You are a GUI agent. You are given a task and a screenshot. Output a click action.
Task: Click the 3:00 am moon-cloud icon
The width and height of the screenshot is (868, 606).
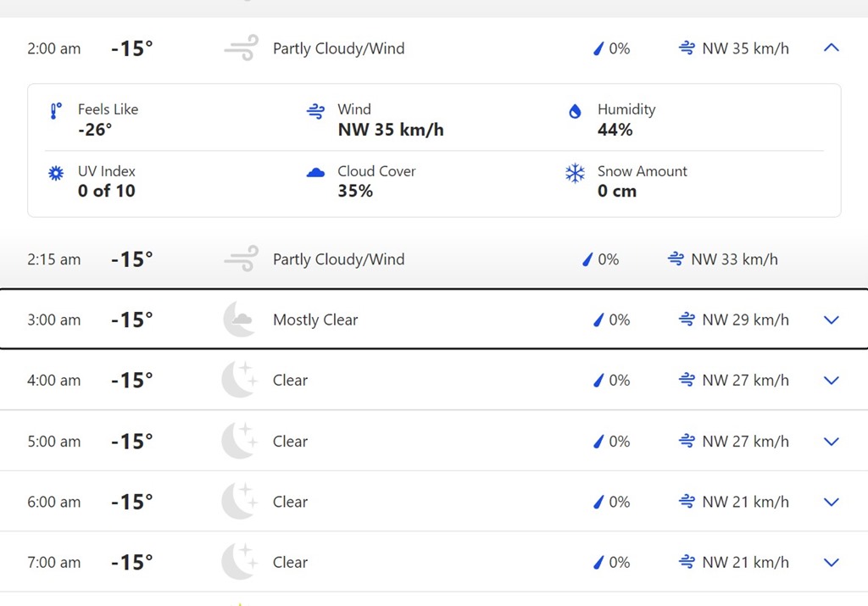pos(240,320)
